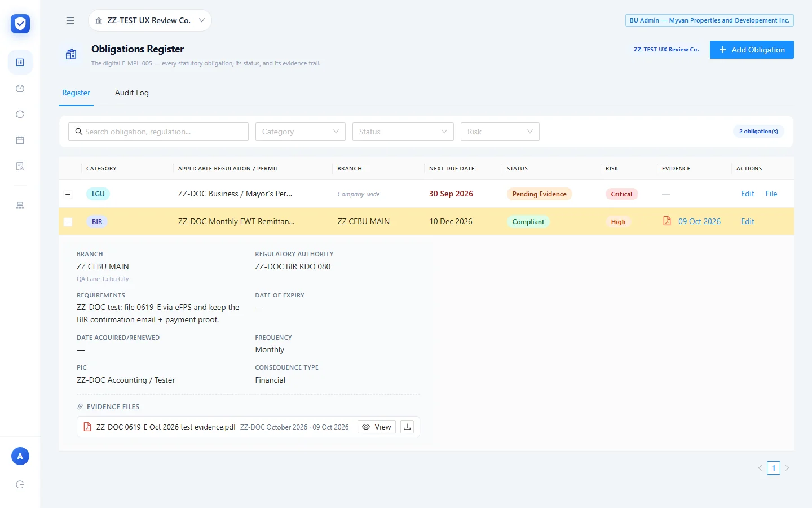This screenshot has width=812, height=508.
Task: Click the paperclip Evidence Files icon
Action: [x=80, y=406]
